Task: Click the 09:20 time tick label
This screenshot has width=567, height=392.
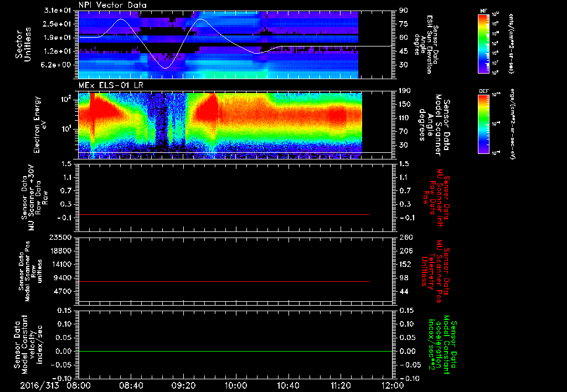Action: (x=183, y=385)
